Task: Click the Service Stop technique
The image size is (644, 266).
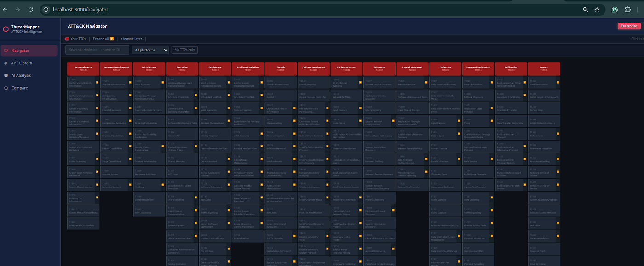Action: click(544, 108)
